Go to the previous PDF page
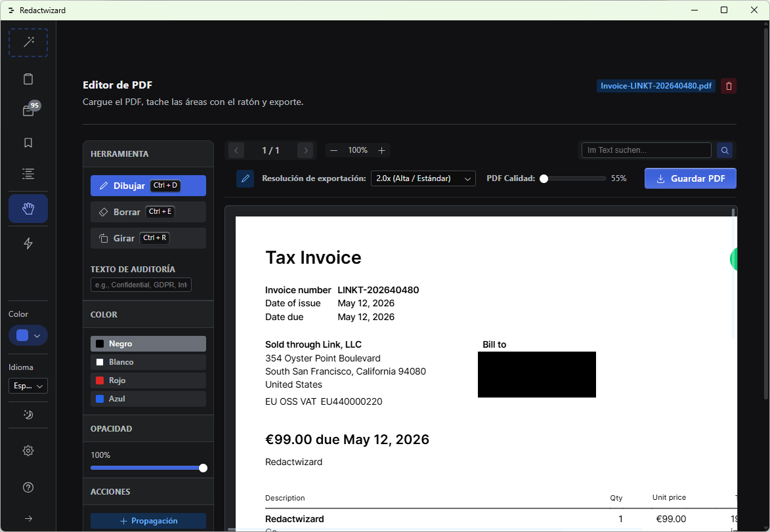This screenshot has height=532, width=770. [236, 150]
